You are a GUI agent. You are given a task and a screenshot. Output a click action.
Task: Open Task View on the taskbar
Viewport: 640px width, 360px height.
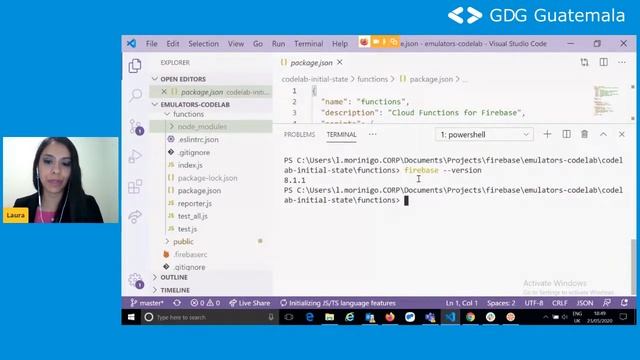289,317
